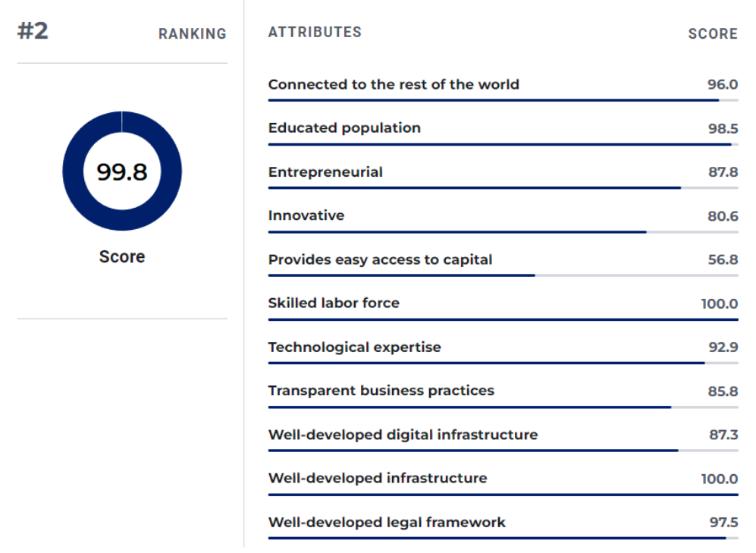The width and height of the screenshot is (756, 553).
Task: Click the 56.8 score value
Action: [723, 259]
